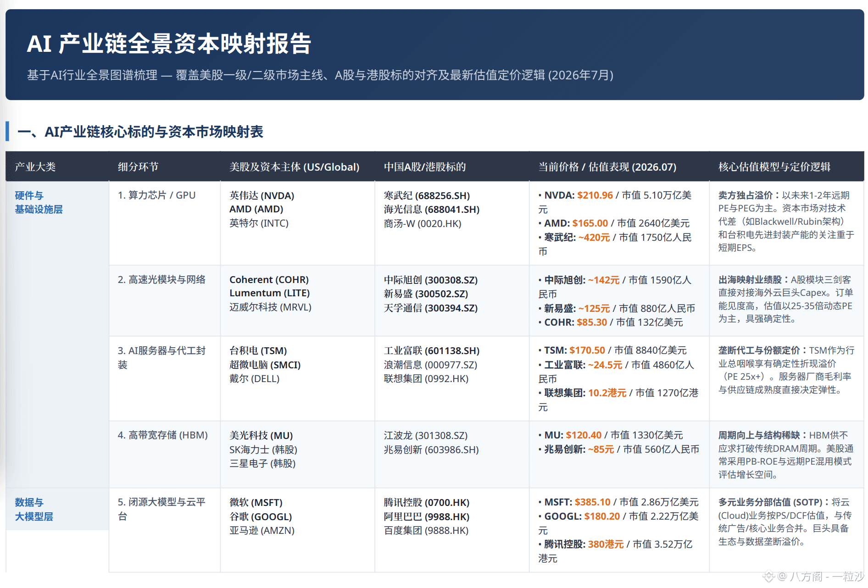Click the "细分环节" column header
The image size is (868, 588).
coord(138,167)
